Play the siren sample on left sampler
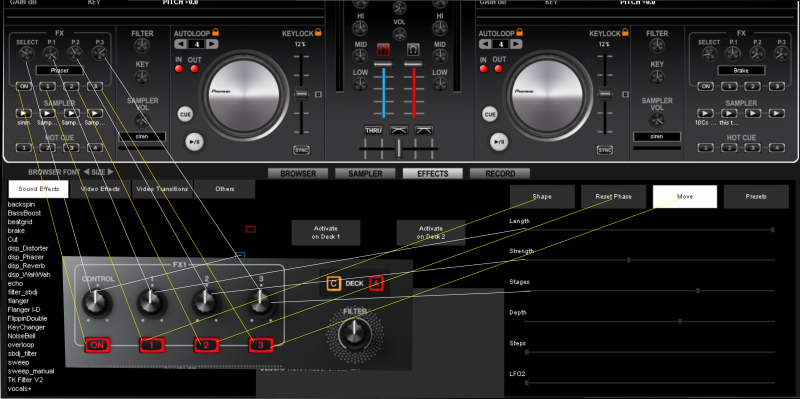Viewport: 800px width, 399px height. [x=23, y=113]
